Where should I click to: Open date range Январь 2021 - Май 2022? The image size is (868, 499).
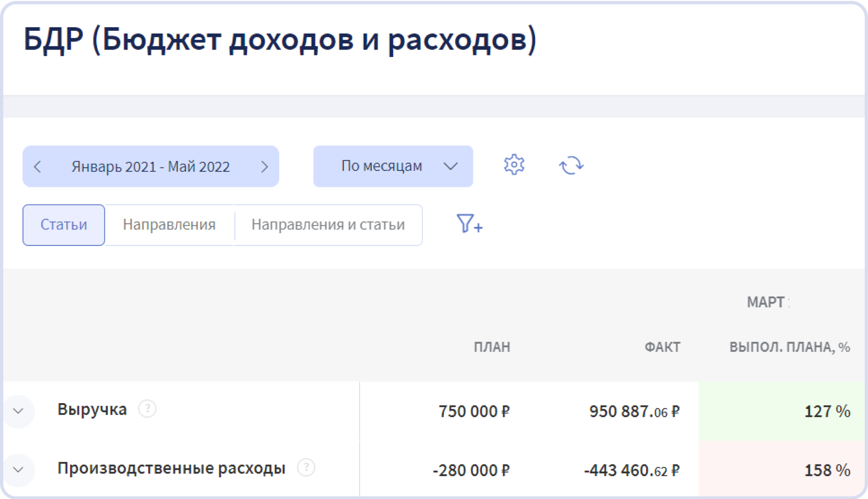click(x=151, y=167)
